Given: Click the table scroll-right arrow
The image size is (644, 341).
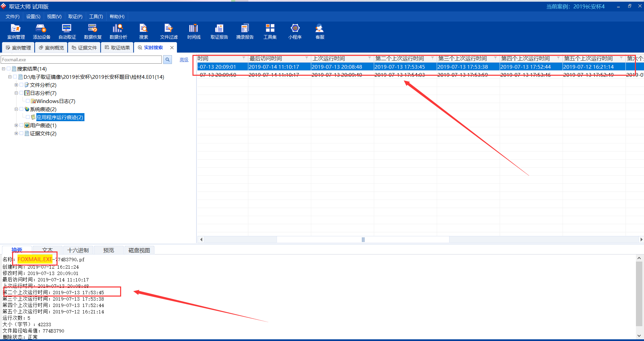Looking at the screenshot, I should [641, 240].
